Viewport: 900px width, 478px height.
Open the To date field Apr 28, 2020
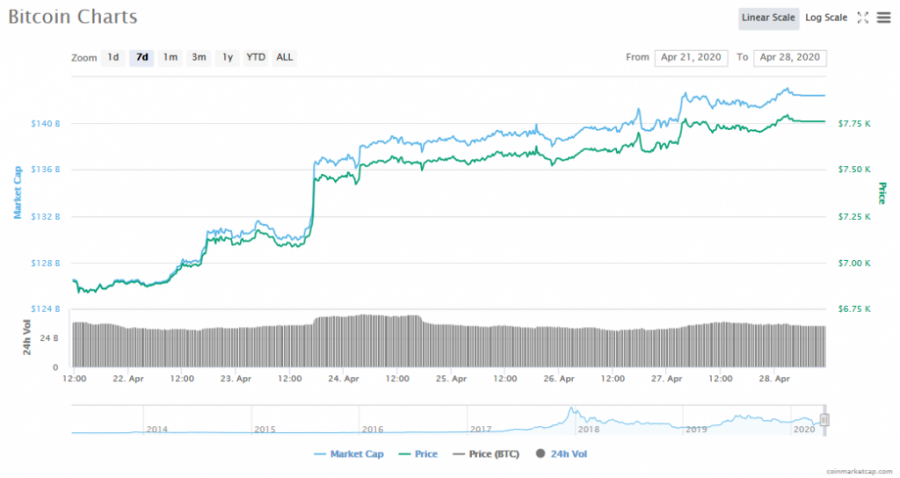click(790, 57)
